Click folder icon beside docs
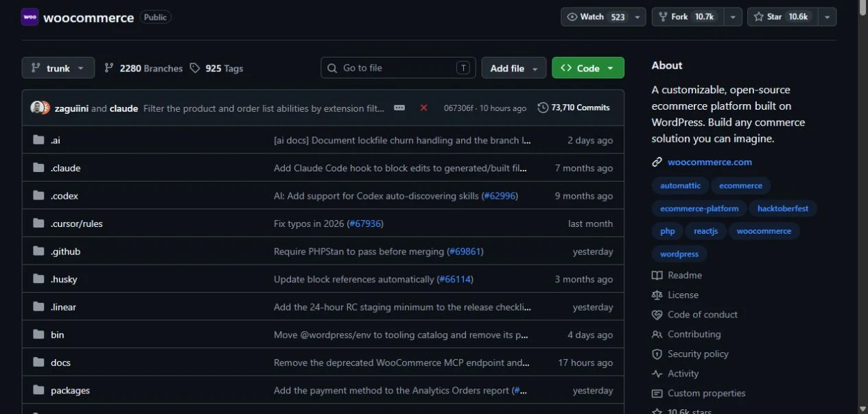The width and height of the screenshot is (868, 414). point(38,363)
